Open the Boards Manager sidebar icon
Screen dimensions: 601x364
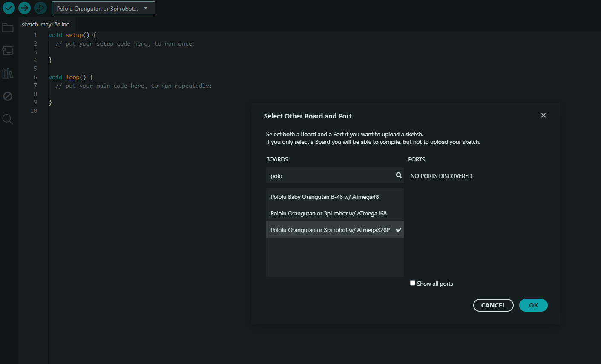tap(8, 51)
